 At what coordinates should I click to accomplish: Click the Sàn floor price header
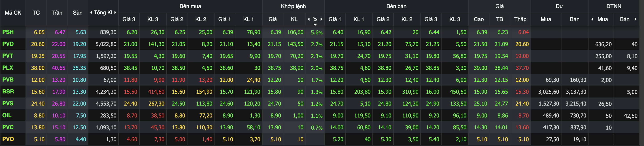78,13
